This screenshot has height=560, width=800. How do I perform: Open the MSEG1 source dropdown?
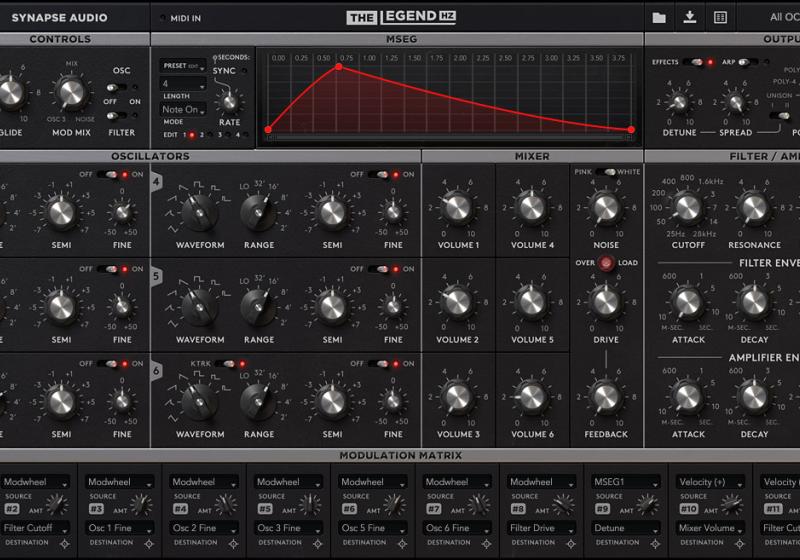coord(626,482)
